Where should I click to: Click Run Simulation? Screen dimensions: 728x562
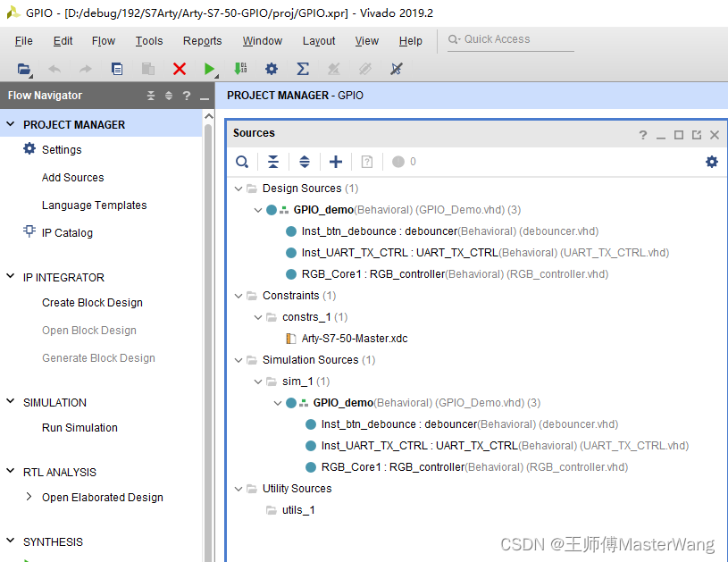79,427
